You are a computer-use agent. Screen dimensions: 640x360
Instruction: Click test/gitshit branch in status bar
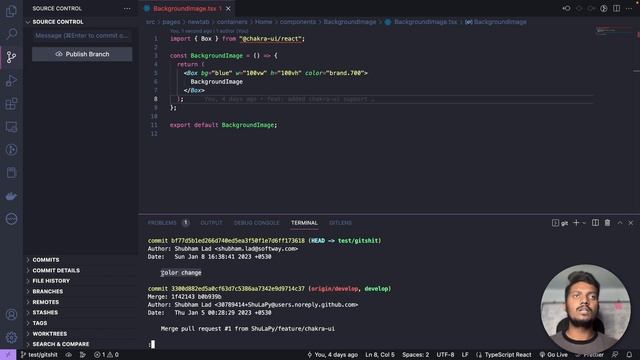pos(39,355)
